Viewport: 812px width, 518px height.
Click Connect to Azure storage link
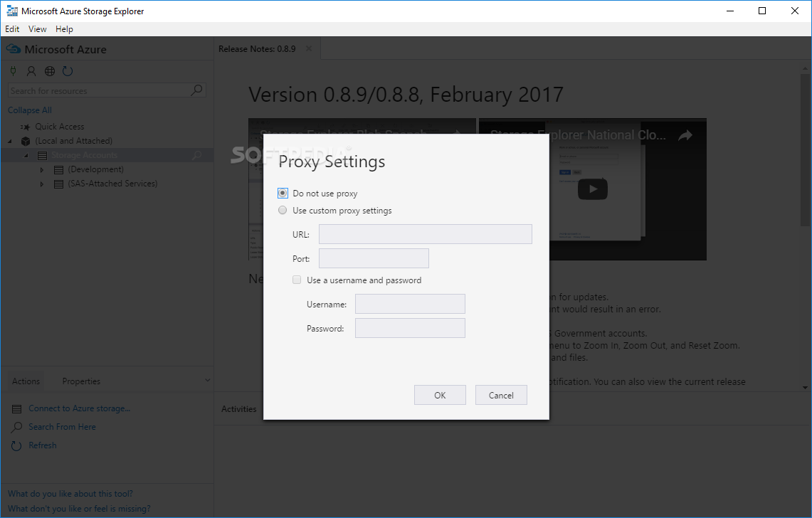click(79, 408)
